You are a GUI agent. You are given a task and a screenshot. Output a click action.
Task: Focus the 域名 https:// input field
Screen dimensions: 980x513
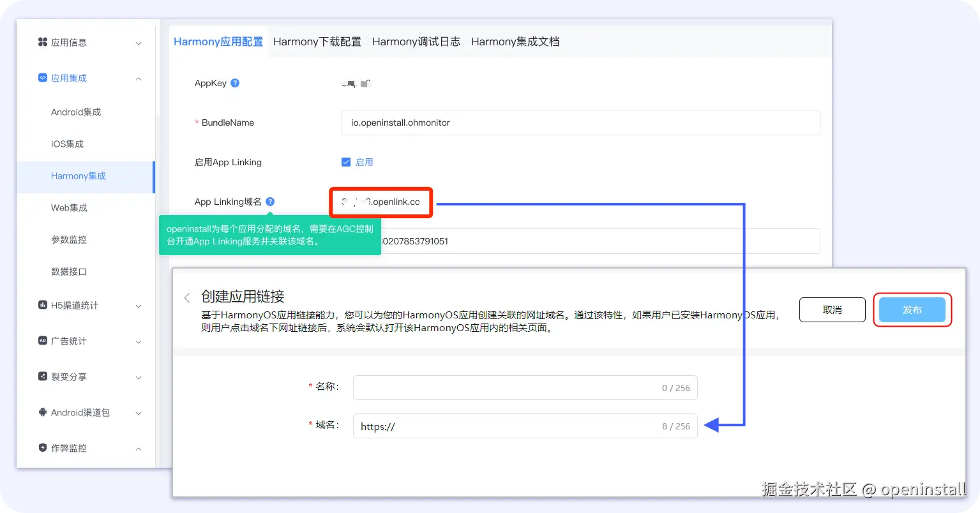tap(525, 426)
